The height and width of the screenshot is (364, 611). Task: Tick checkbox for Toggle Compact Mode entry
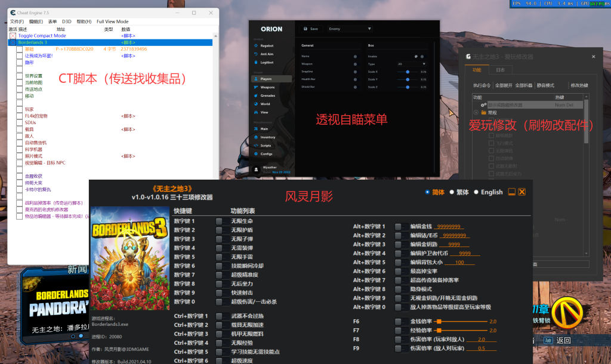pos(13,36)
